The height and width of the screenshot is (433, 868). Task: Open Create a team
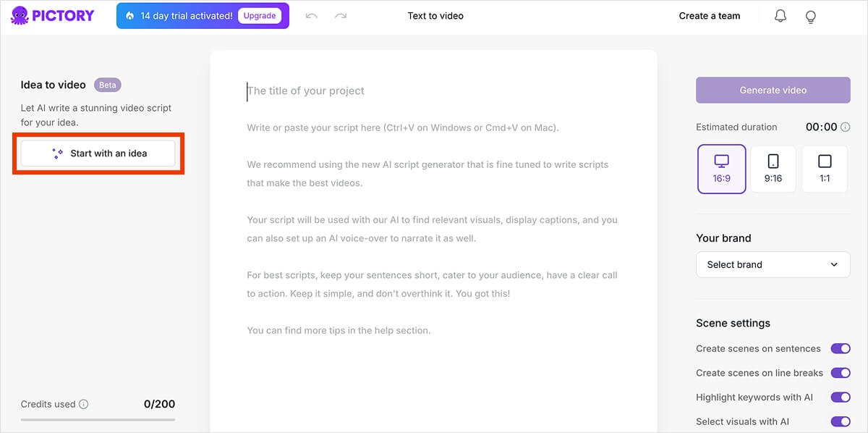(x=710, y=16)
